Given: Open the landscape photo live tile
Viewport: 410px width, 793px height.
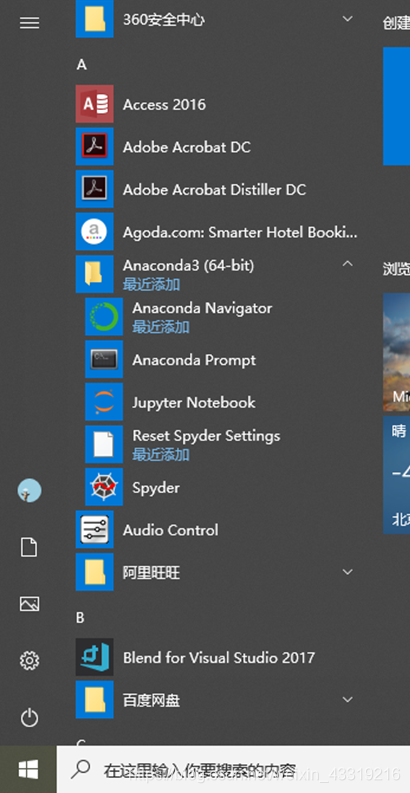Looking at the screenshot, I should pos(397,352).
